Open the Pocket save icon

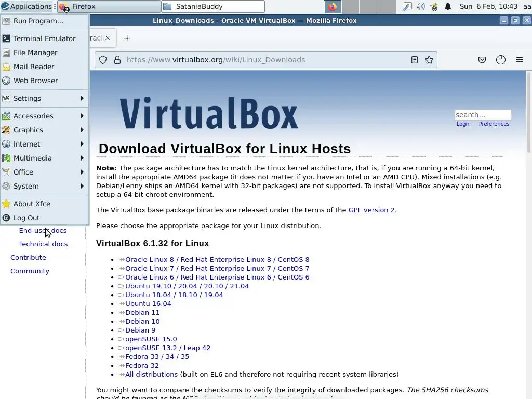tap(482, 60)
